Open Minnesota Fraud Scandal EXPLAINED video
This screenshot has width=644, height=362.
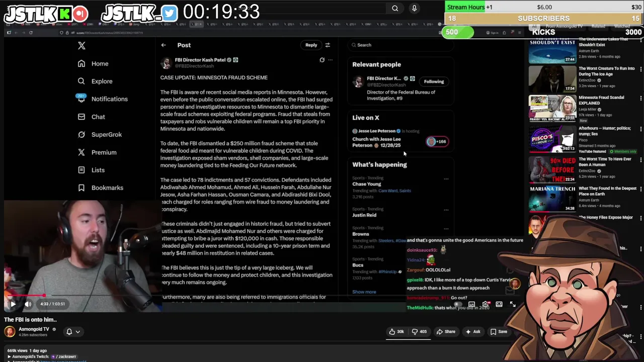pos(552,108)
